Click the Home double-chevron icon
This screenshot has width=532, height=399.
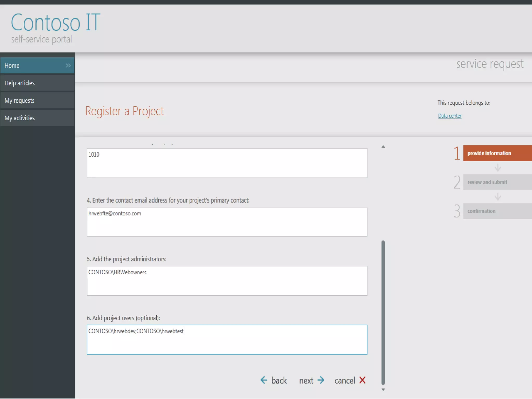[x=68, y=65]
